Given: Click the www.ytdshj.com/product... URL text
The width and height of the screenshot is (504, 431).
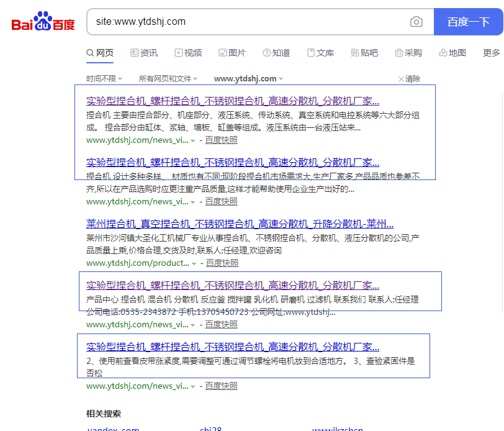Looking at the screenshot, I should (138, 263).
